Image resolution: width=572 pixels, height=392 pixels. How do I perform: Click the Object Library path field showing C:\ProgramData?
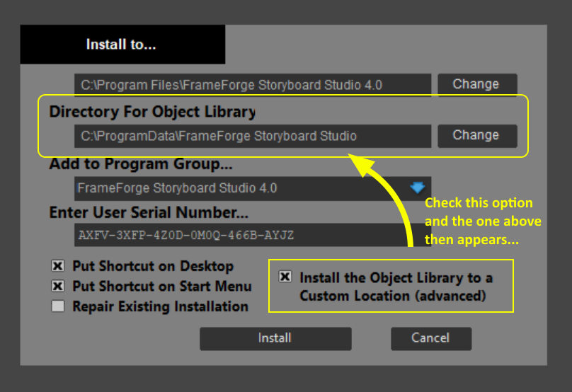coord(253,136)
